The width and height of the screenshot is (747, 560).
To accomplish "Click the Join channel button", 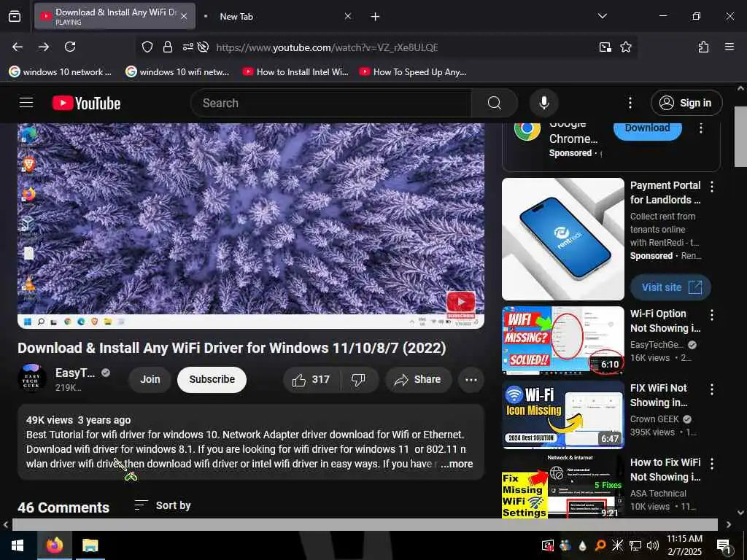I will click(x=150, y=379).
